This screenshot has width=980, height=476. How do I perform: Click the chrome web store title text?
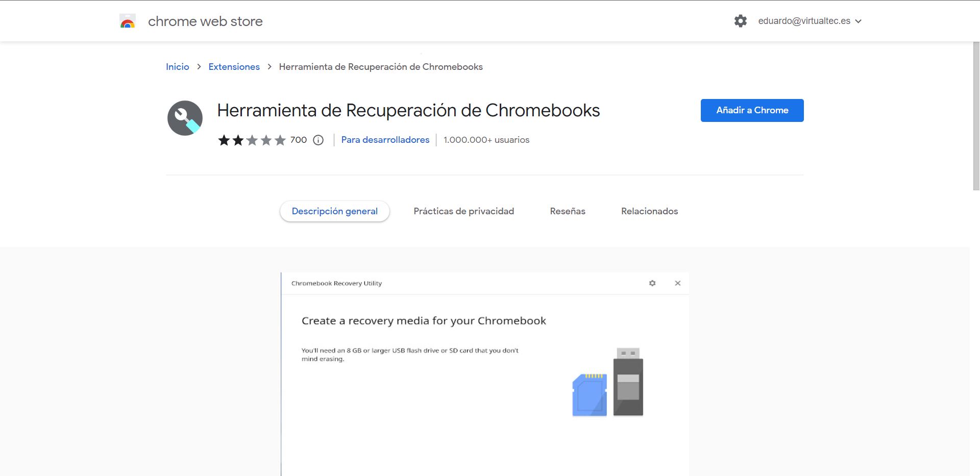pyautogui.click(x=205, y=21)
